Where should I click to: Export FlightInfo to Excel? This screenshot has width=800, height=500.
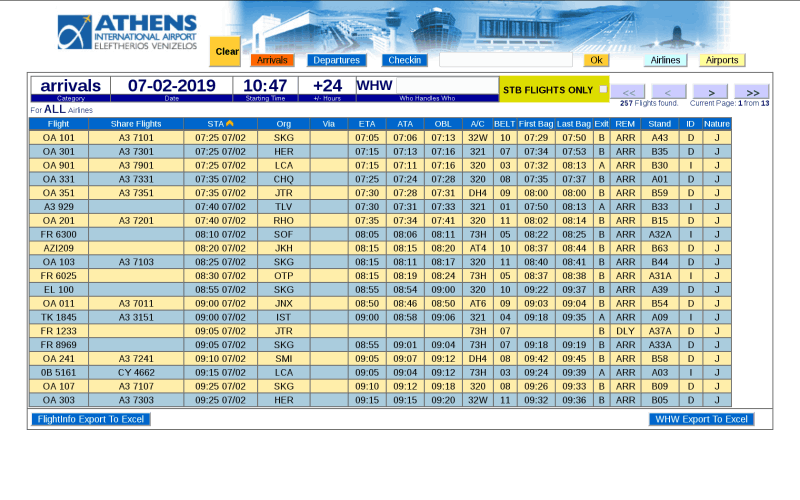(x=91, y=420)
